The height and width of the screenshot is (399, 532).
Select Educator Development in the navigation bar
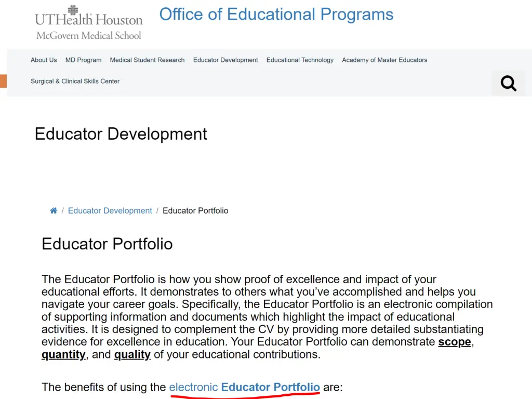(x=225, y=60)
